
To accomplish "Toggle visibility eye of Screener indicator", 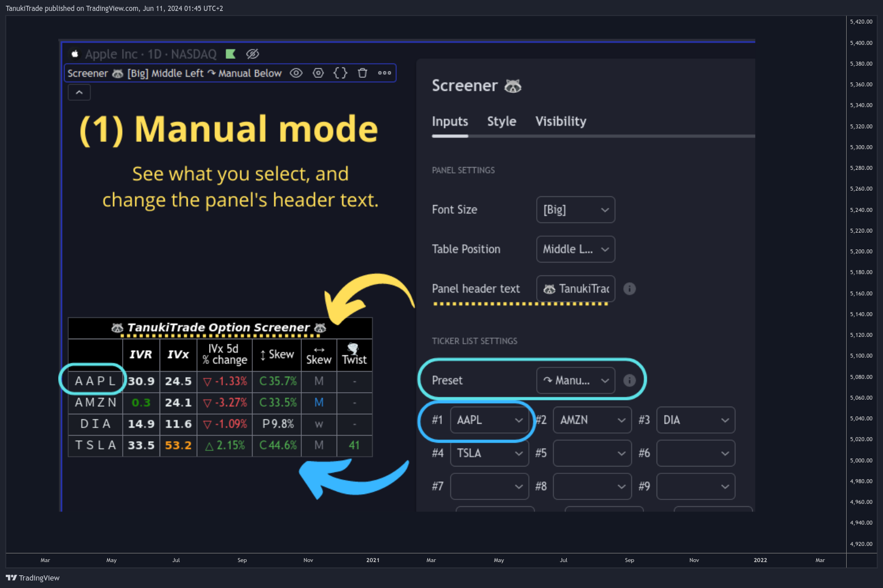I will [296, 73].
